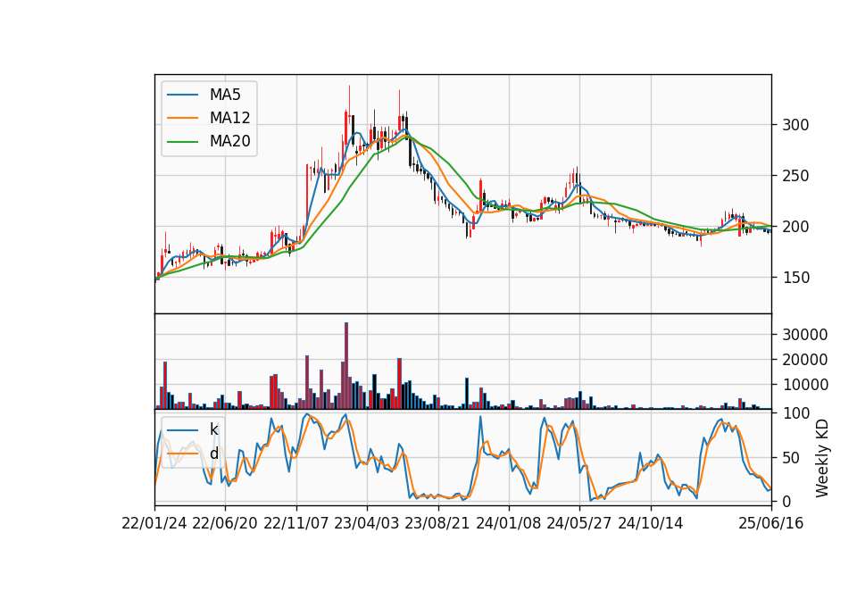Click the 22/06/20 date label
This screenshot has width=857, height=616.
[x=225, y=523]
